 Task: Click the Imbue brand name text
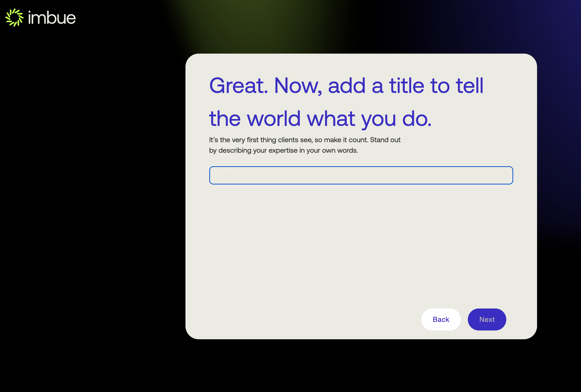coord(52,18)
